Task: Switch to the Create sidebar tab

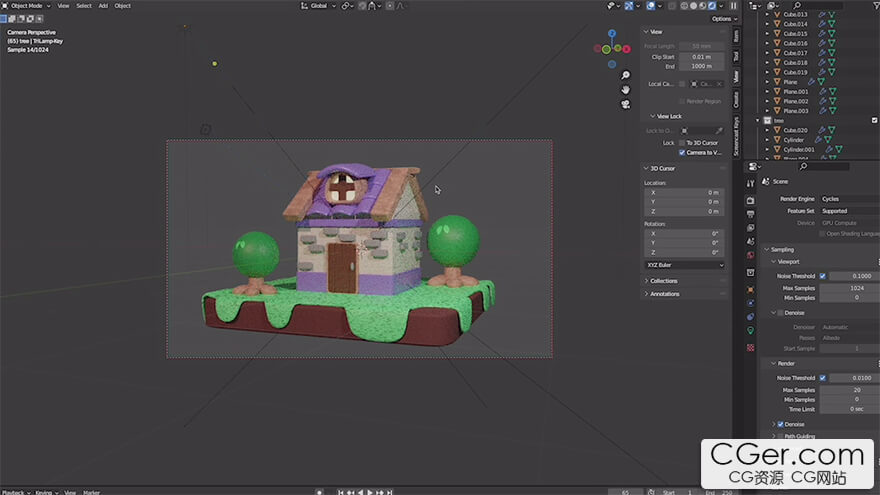Action: 736,100
